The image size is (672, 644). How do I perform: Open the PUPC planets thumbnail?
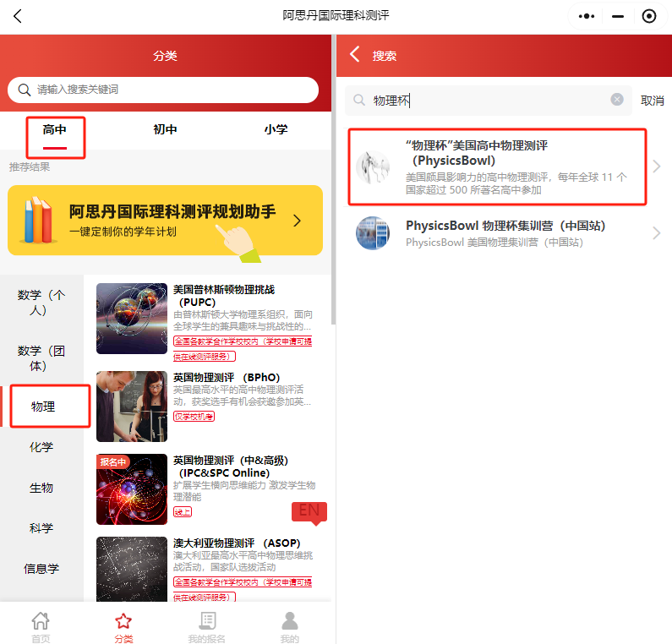click(x=132, y=319)
